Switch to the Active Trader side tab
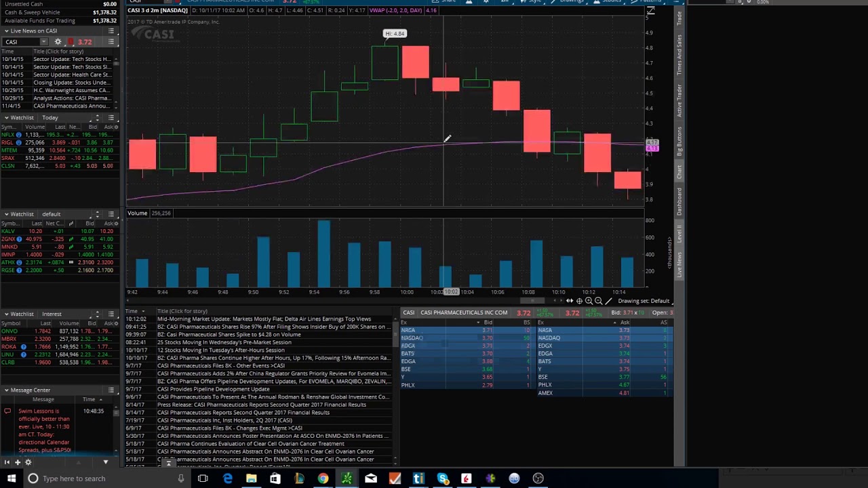The height and width of the screenshot is (488, 868). click(679, 100)
